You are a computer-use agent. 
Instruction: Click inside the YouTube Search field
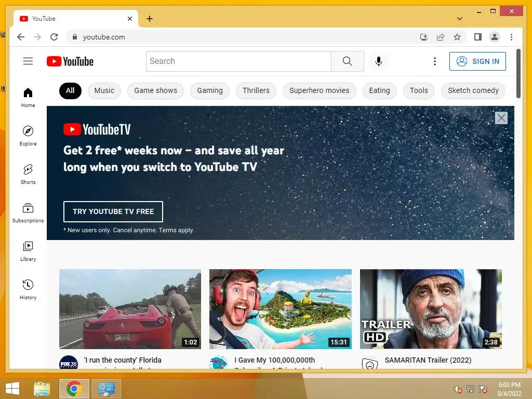click(x=238, y=61)
